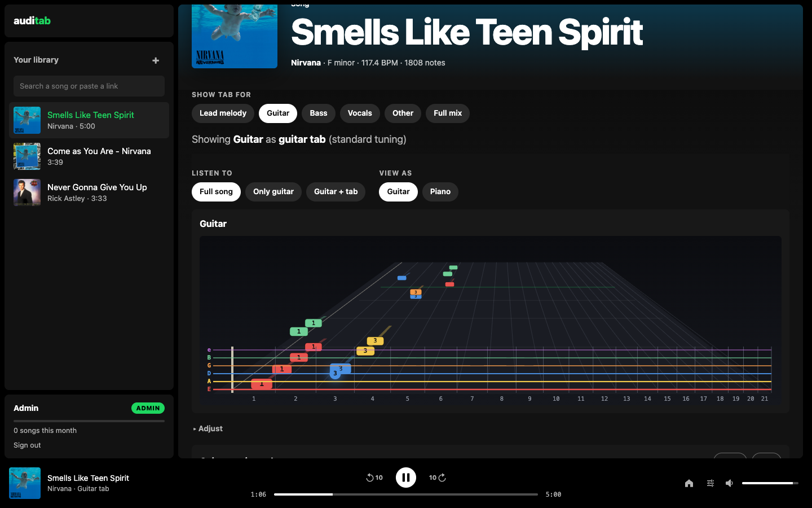
Task: Select Guitar + tab listening mode
Action: [x=336, y=192]
